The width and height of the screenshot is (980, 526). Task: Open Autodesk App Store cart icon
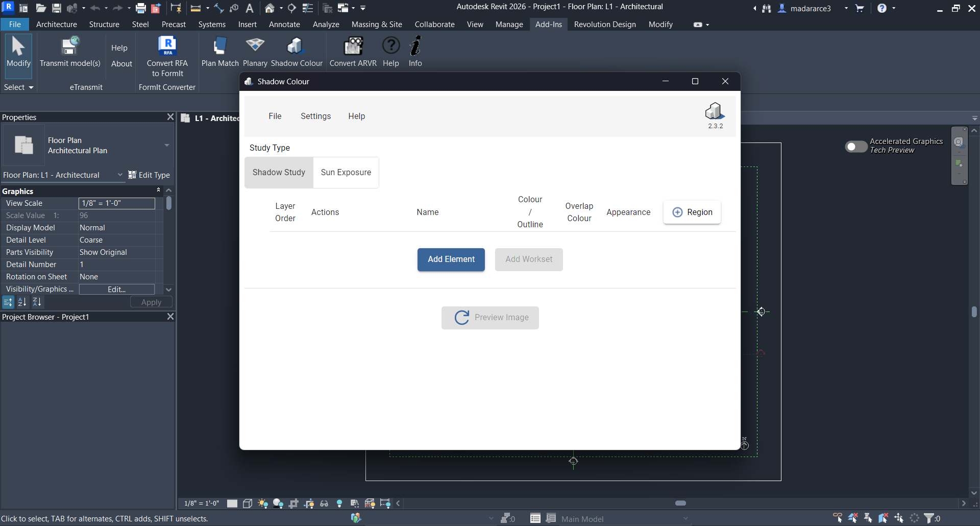860,8
